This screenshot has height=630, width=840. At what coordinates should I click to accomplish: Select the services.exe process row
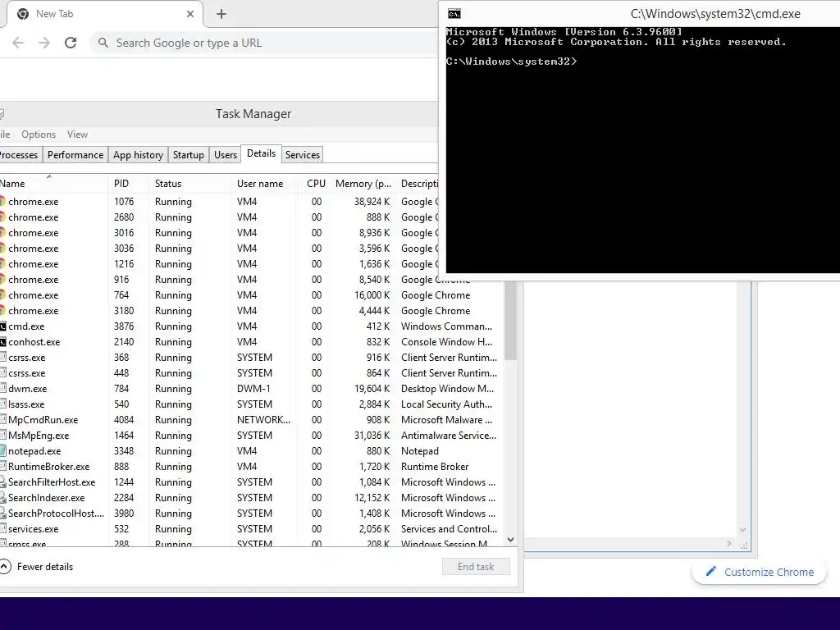coord(252,529)
